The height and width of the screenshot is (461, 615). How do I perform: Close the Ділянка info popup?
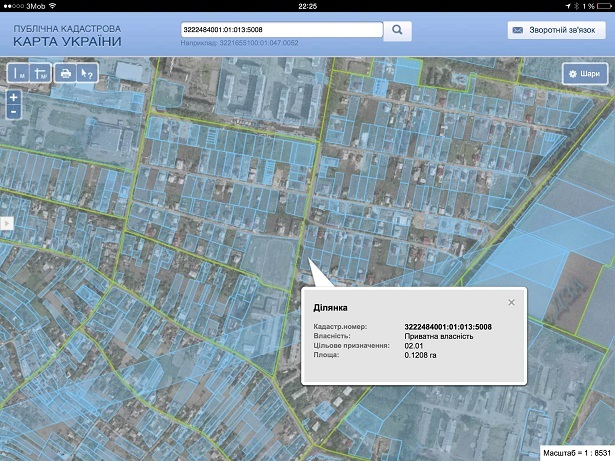(511, 302)
